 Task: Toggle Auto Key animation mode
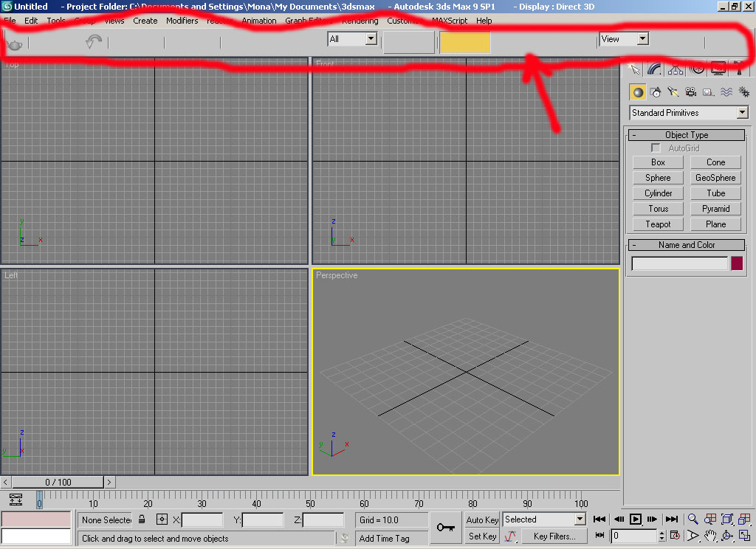point(482,519)
